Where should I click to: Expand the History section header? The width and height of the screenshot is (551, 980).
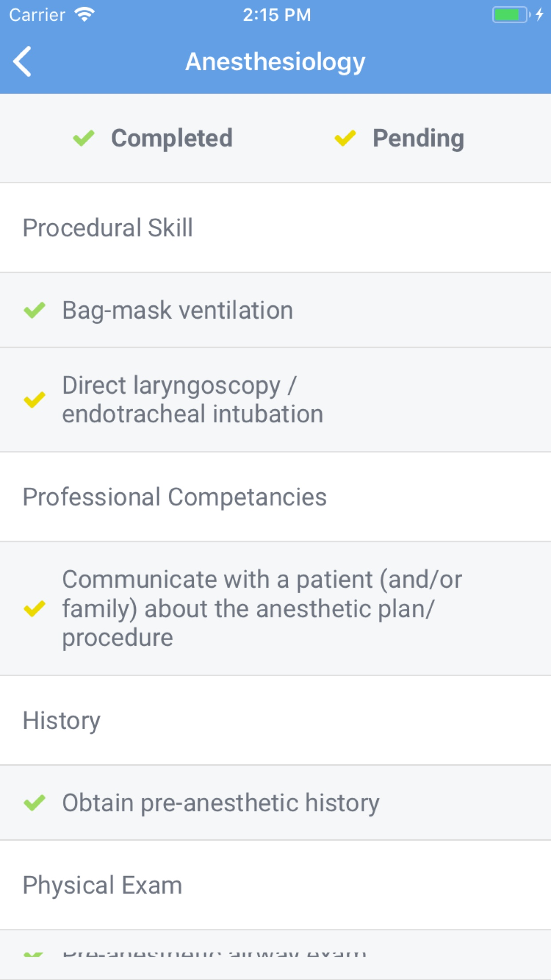click(62, 720)
